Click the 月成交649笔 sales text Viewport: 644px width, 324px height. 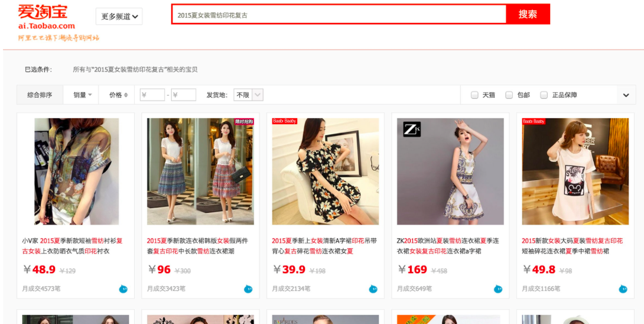[x=414, y=289]
